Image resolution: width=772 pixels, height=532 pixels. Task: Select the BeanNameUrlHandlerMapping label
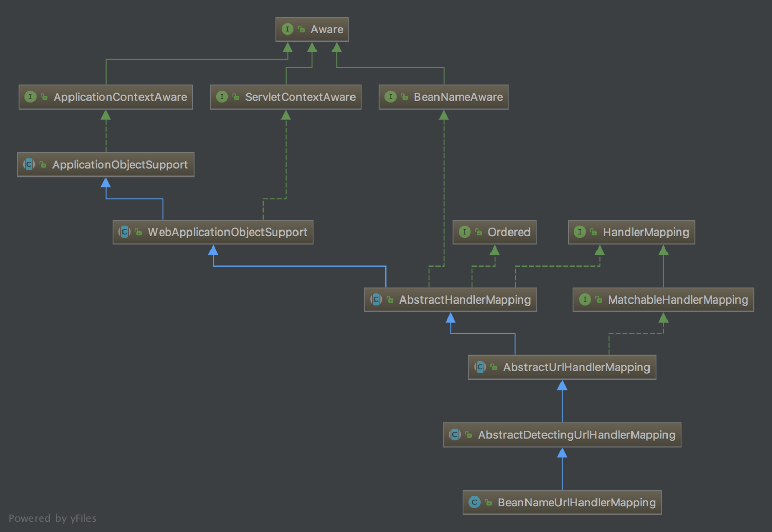pyautogui.click(x=577, y=502)
